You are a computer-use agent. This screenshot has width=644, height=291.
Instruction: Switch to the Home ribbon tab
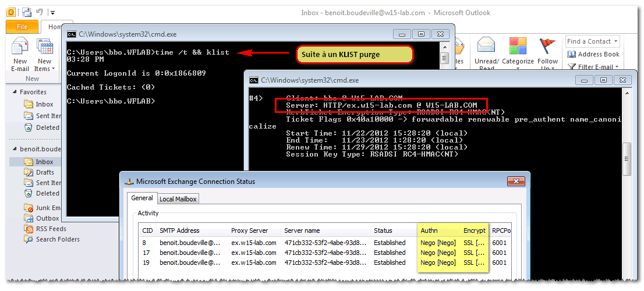[x=55, y=27]
